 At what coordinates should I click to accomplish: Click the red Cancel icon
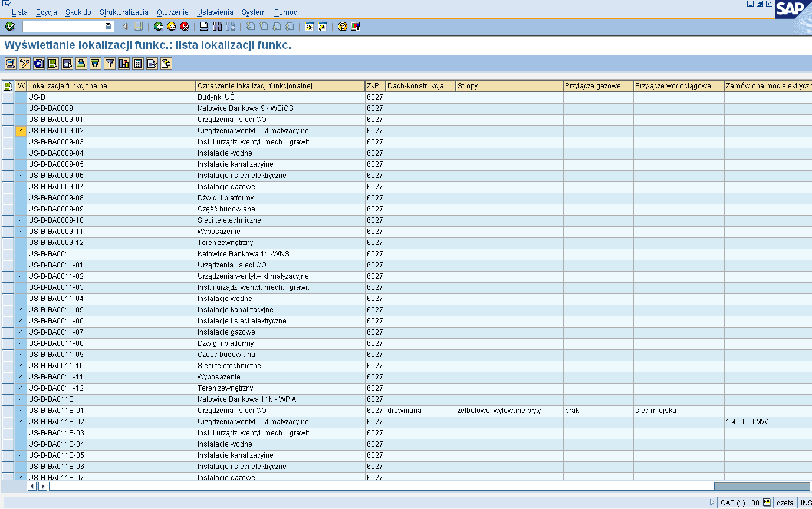click(185, 27)
